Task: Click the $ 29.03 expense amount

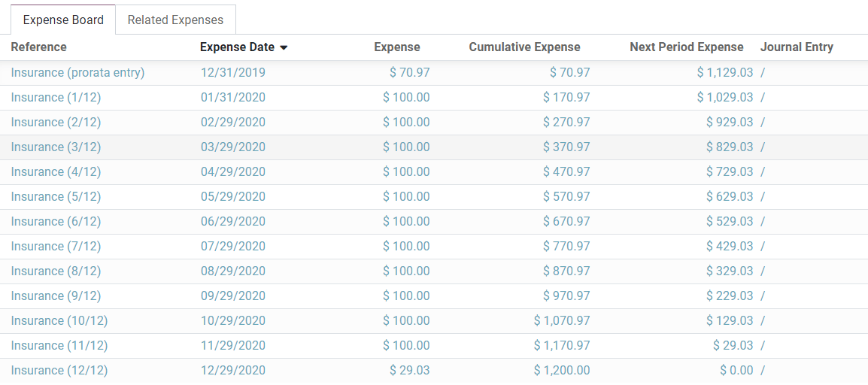Action: 409,371
